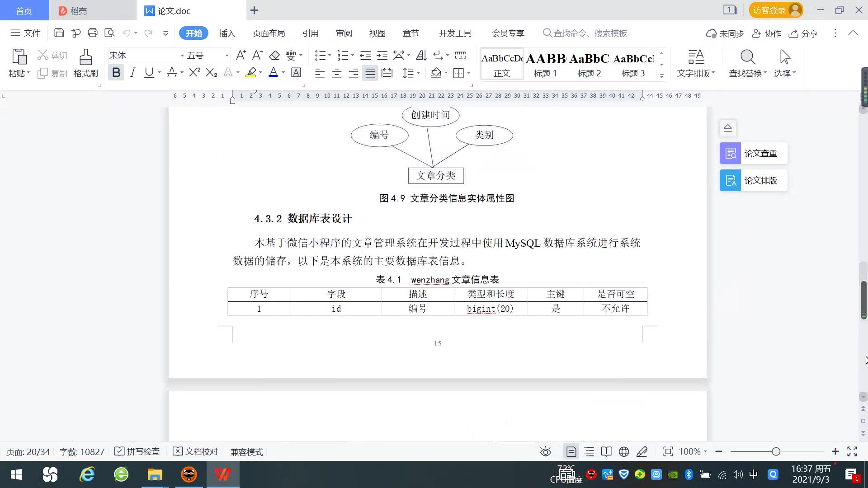The height and width of the screenshot is (488, 868).
Task: Toggle spell check in status bar
Action: click(137, 451)
